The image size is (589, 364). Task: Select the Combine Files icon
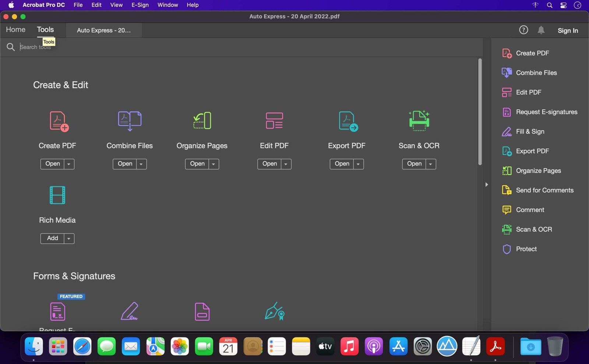tap(129, 121)
